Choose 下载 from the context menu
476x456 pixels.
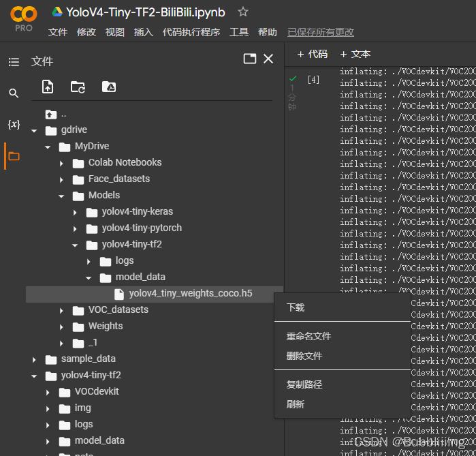click(343, 307)
